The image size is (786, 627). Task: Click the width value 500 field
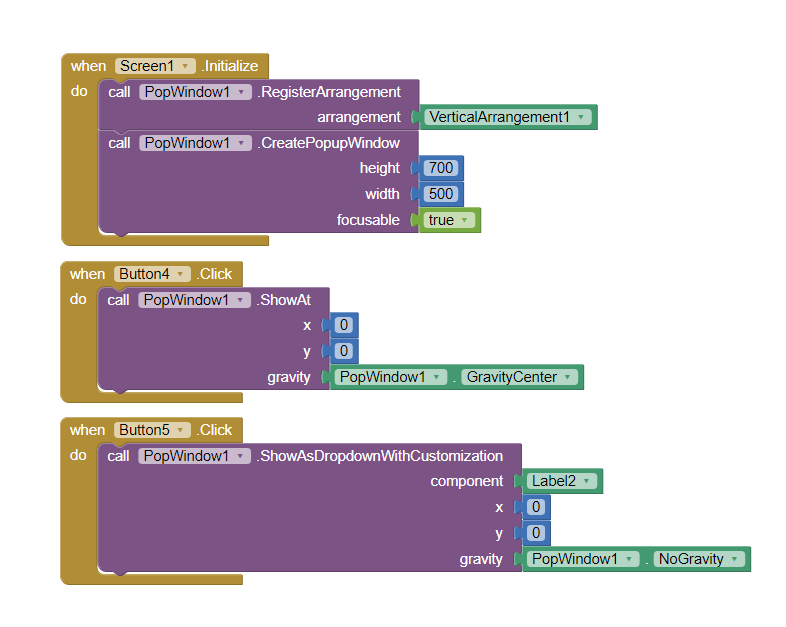pos(441,194)
